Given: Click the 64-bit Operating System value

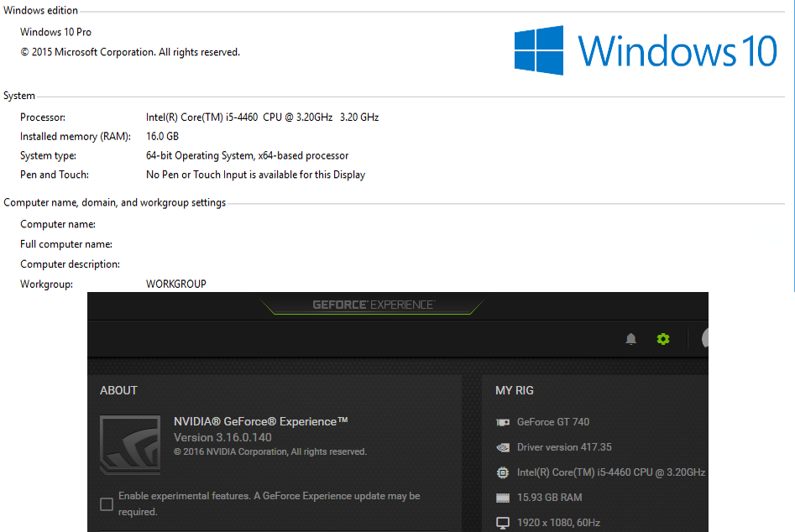Looking at the screenshot, I should 248,155.
